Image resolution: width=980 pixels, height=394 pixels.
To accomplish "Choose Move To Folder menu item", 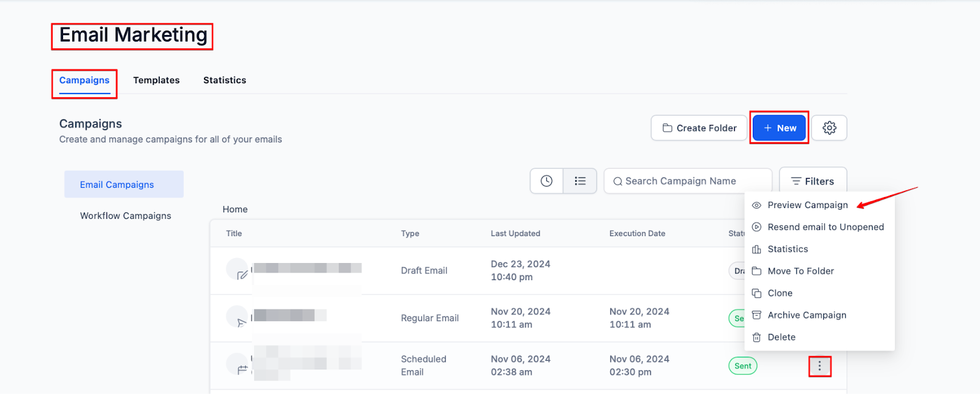I will 801,271.
